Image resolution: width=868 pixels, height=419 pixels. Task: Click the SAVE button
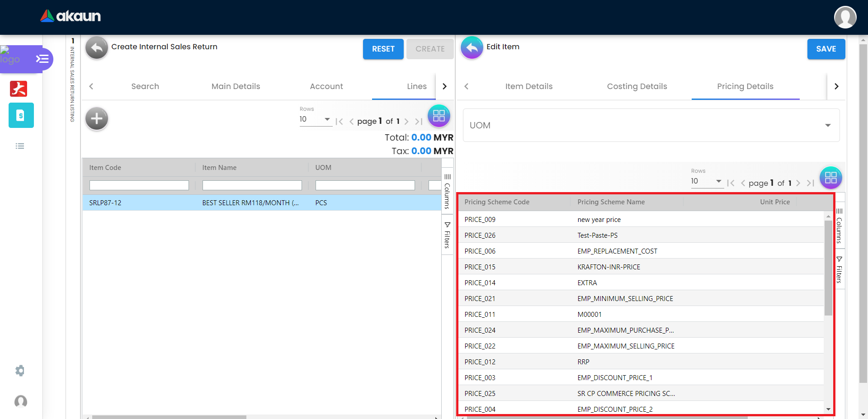826,49
